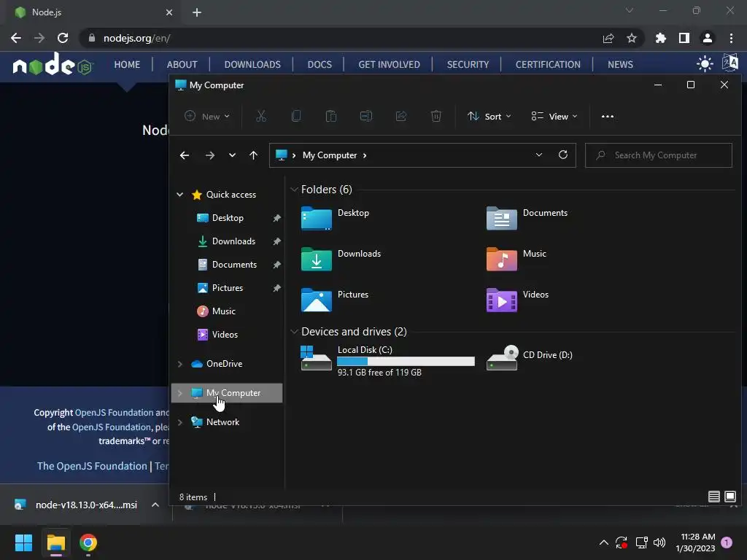Image resolution: width=747 pixels, height=560 pixels.
Task: Expand the OneDrive tree node
Action: [179, 364]
